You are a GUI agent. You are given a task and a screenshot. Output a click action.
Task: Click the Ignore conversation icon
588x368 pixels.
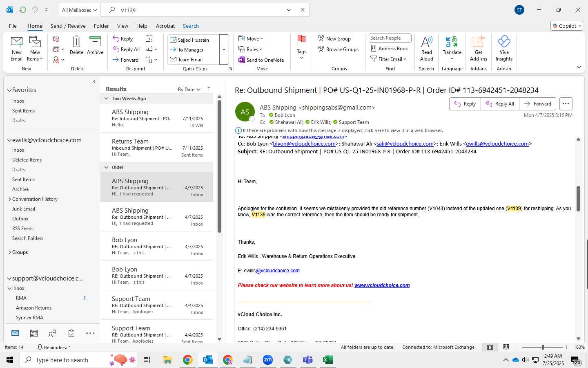click(56, 38)
